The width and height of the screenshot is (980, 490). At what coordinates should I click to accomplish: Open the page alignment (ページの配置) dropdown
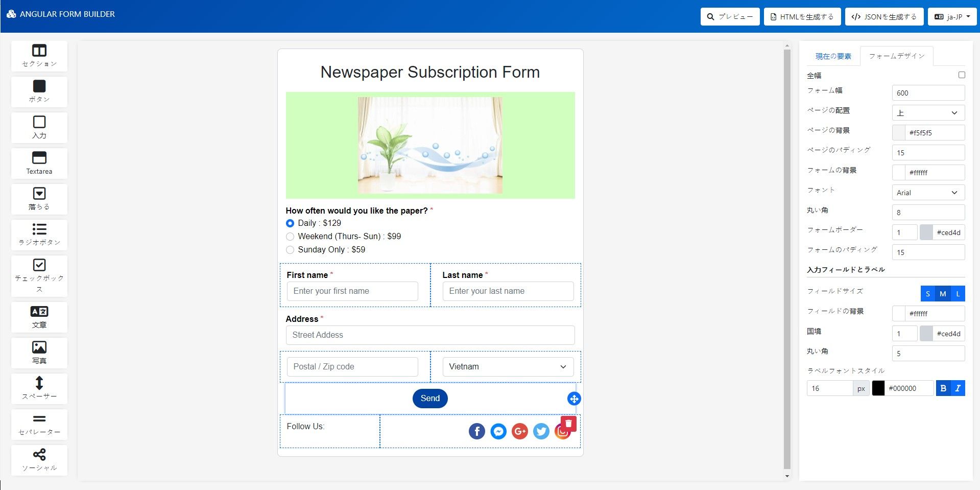(x=928, y=113)
